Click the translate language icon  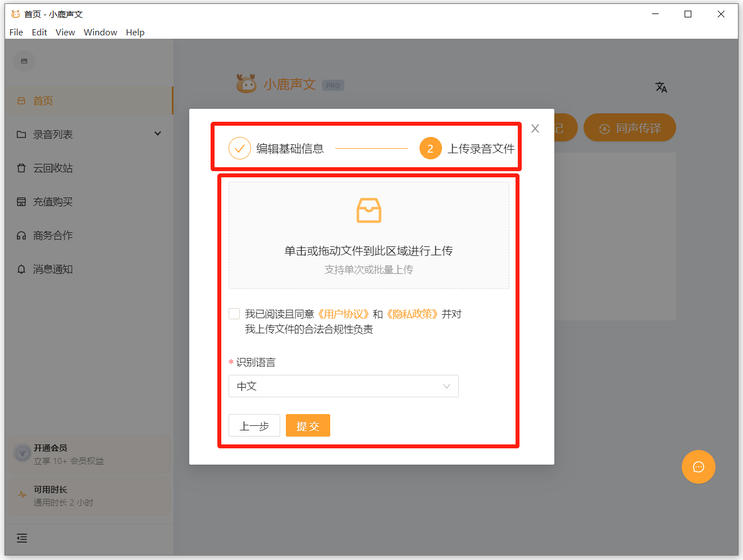661,87
